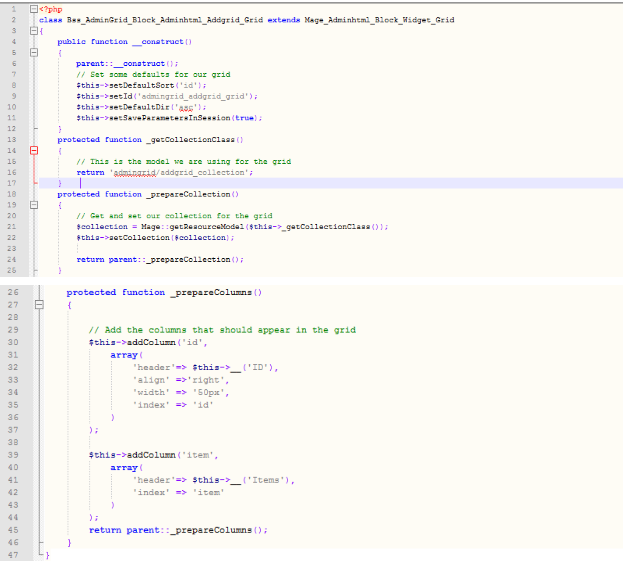627x565 pixels.
Task: Click the closing class brace on line 47
Action: tap(47, 555)
